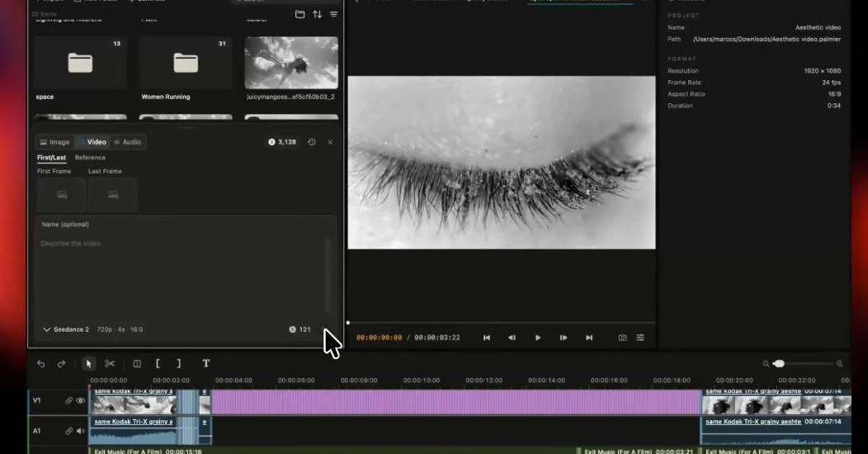Undo the last timeline edit

40,364
